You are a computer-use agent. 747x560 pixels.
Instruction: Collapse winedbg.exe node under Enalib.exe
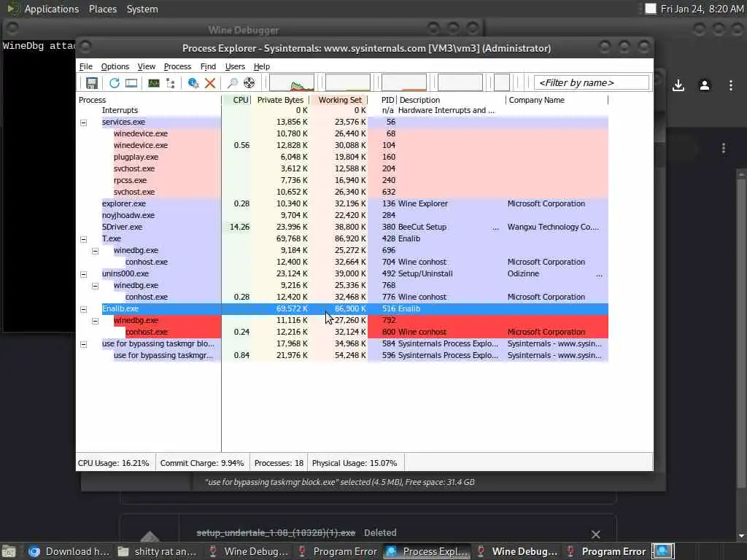[x=96, y=321]
